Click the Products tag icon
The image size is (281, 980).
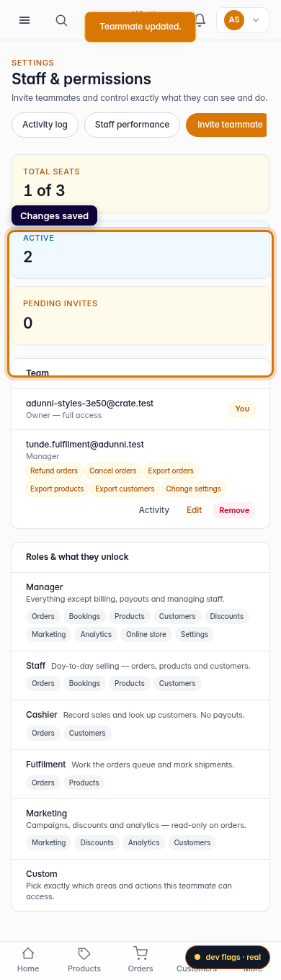tap(84, 953)
